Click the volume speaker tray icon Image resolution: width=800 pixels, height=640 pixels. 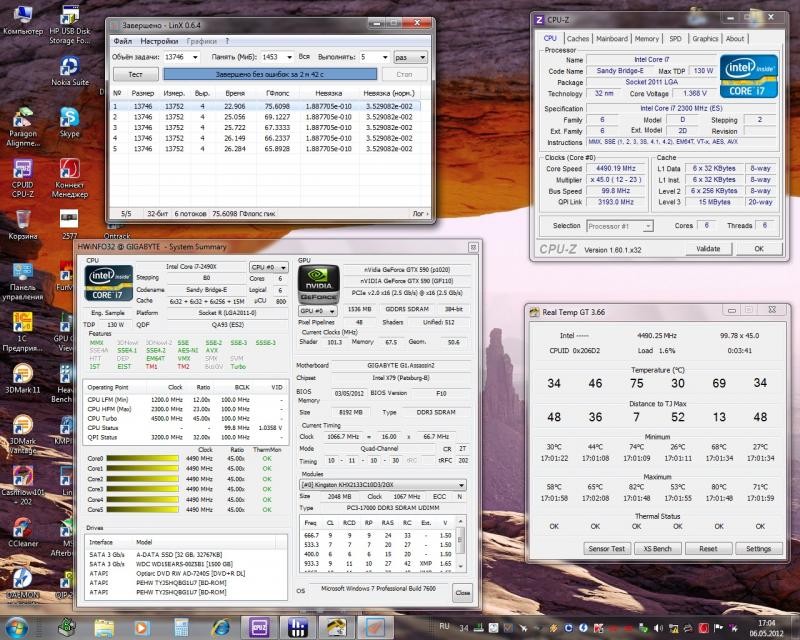[x=659, y=628]
